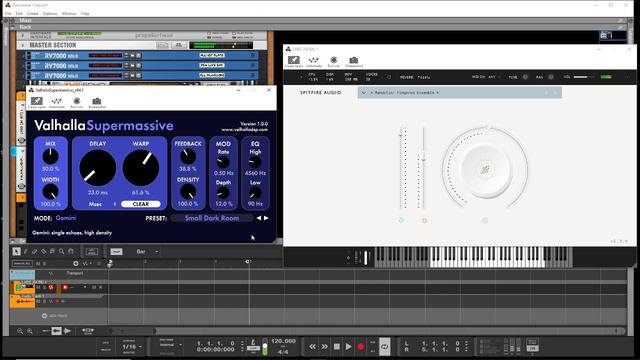Collapse the Rack panel header arrow
640x360 pixels.
click(13, 27)
